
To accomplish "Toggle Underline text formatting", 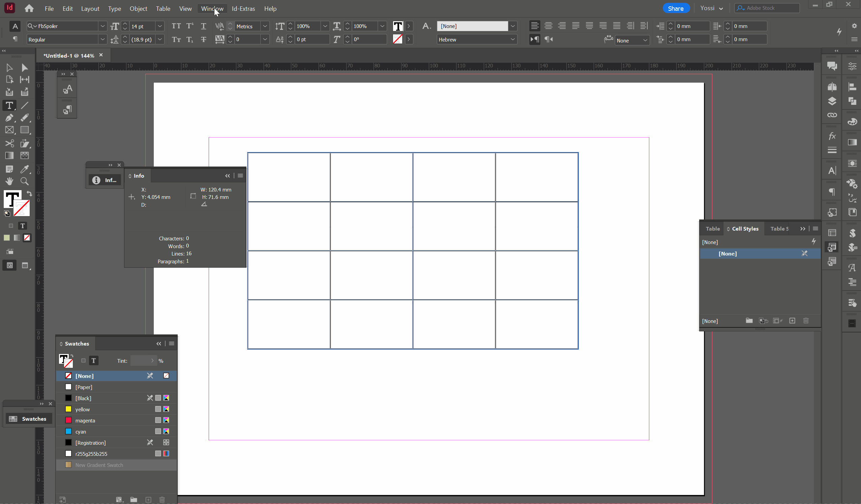I will [203, 26].
